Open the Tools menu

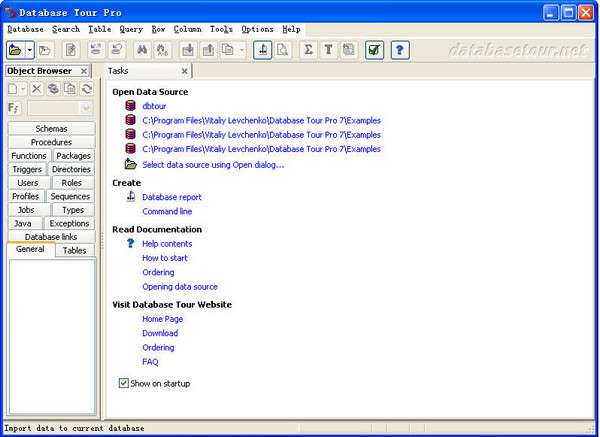coord(221,29)
